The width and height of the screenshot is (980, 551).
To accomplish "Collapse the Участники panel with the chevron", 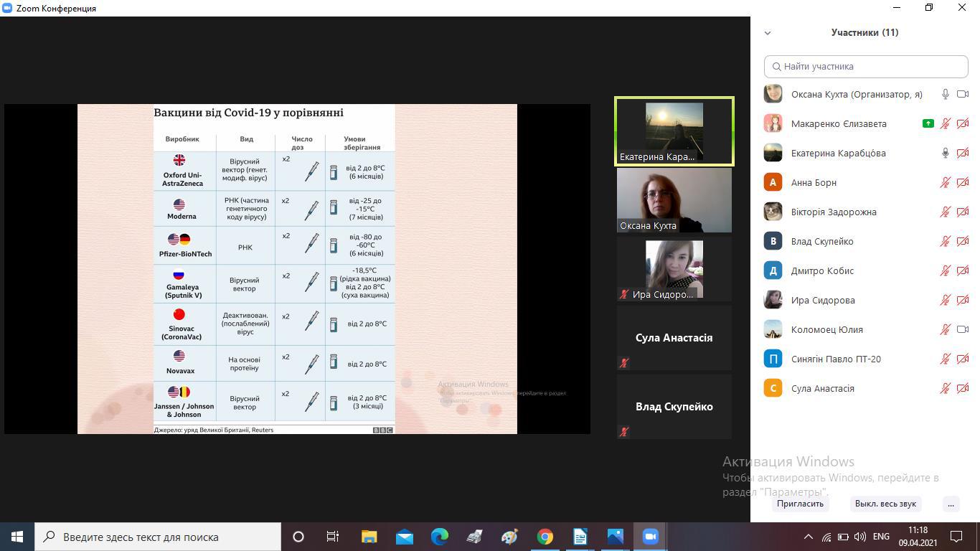I will [x=768, y=33].
